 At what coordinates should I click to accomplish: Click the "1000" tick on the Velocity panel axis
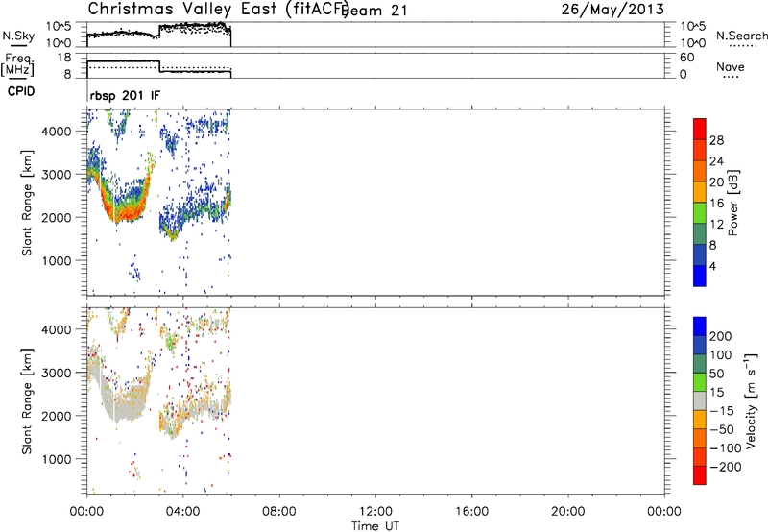point(57,459)
